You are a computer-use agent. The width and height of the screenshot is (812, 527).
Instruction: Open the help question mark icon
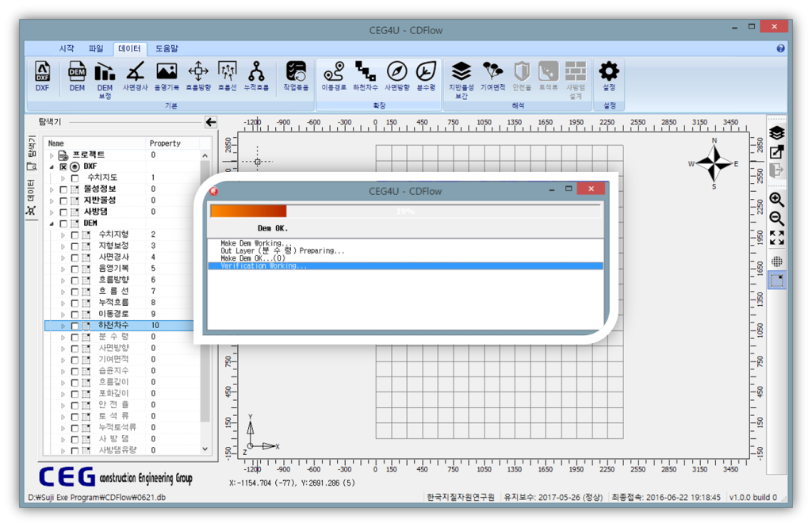click(x=780, y=48)
